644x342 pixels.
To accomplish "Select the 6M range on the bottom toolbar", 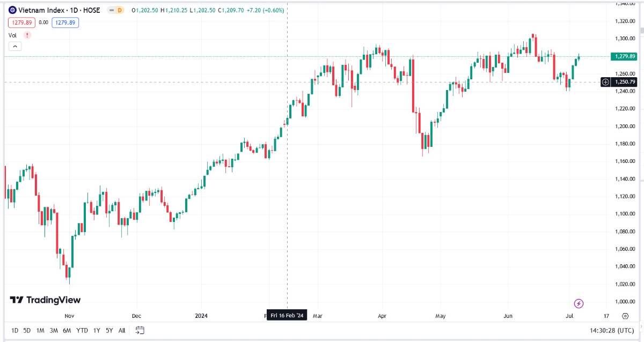I will (x=66, y=330).
